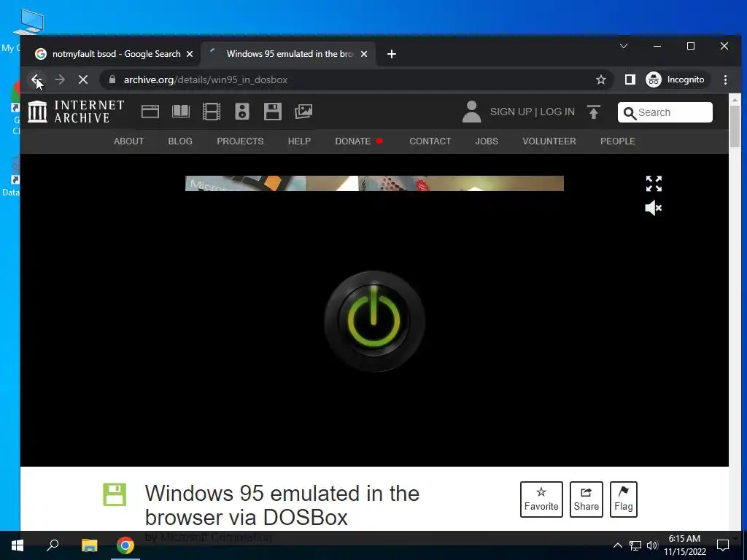Open the JOBS link
Screen dimensions: 747x560
click(x=487, y=141)
